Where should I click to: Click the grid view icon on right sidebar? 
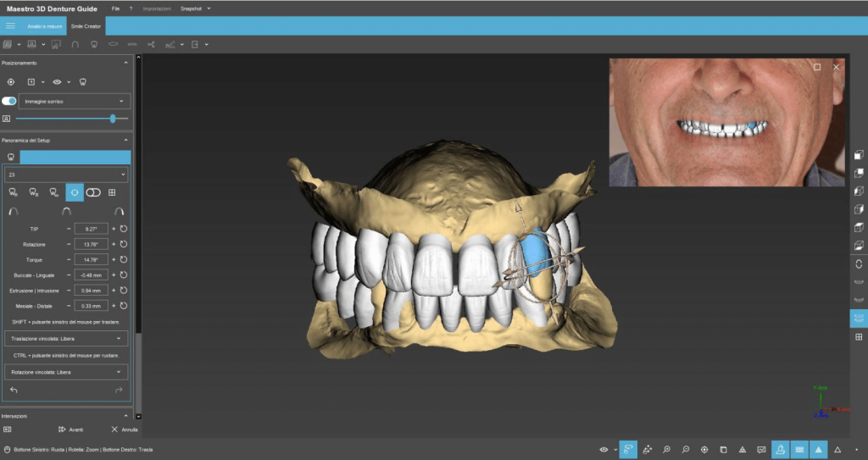coord(858,337)
